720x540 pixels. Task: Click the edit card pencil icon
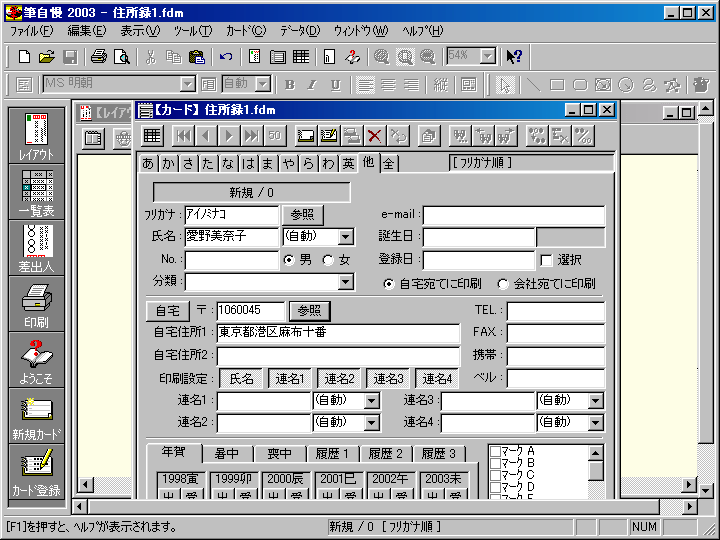click(x=329, y=136)
